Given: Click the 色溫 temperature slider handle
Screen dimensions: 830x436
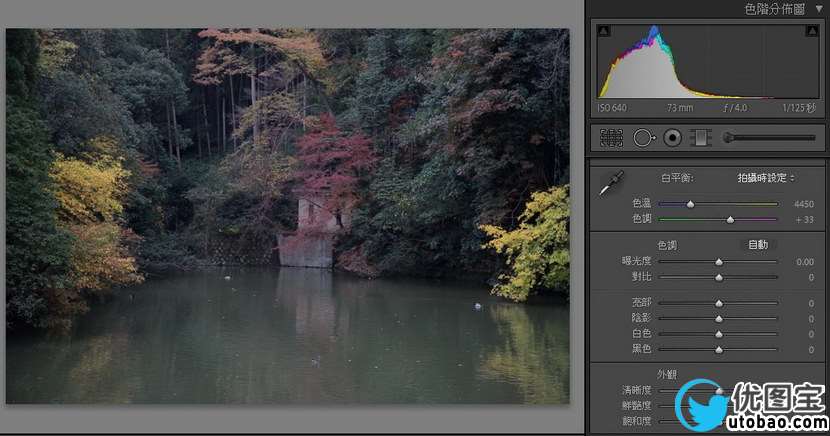Looking at the screenshot, I should 690,204.
